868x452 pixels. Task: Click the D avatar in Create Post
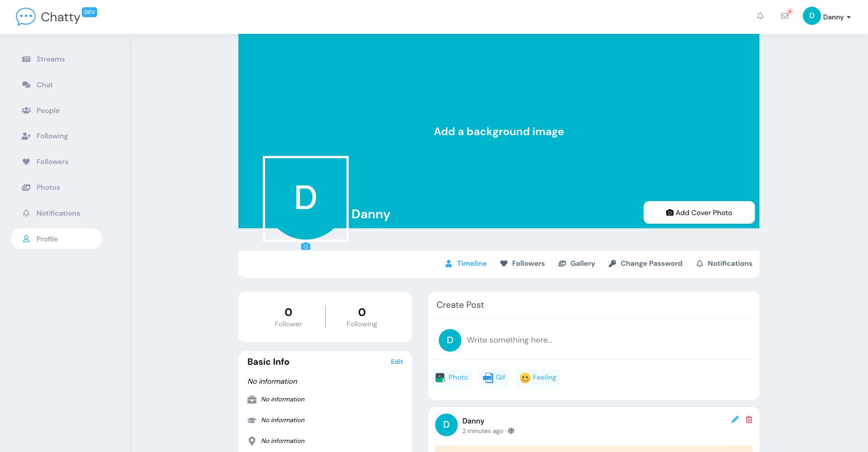pos(450,340)
